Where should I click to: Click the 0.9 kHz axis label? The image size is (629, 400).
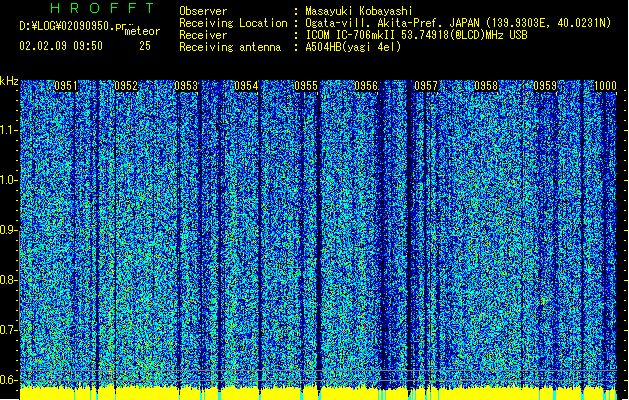pos(8,230)
